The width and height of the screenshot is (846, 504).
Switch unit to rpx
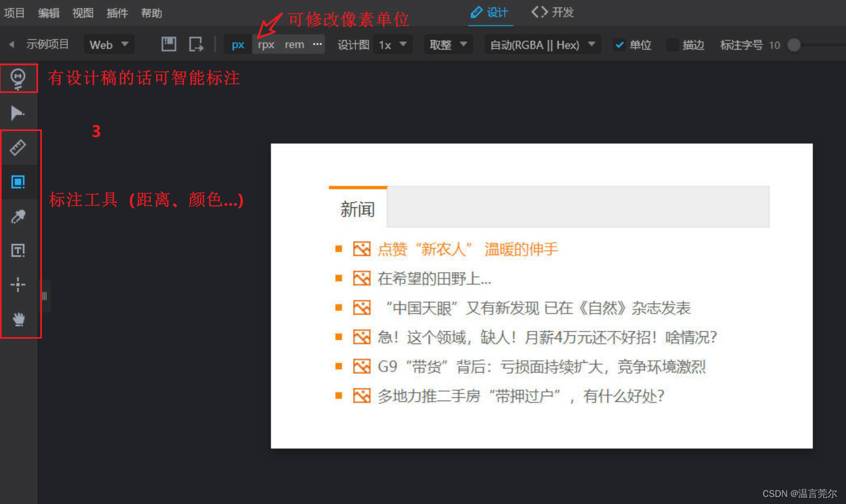[x=266, y=45]
